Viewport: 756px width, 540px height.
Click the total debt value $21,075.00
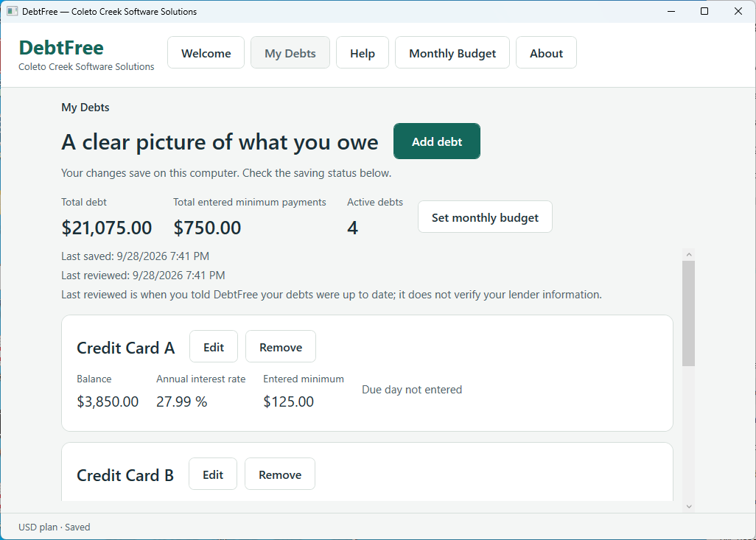click(107, 228)
